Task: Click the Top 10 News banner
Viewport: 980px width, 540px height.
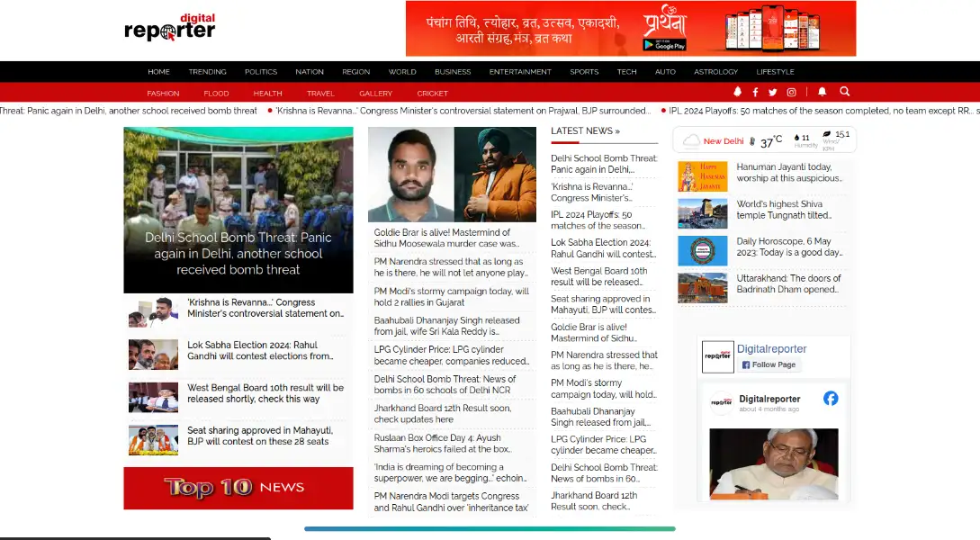Action: 238,488
